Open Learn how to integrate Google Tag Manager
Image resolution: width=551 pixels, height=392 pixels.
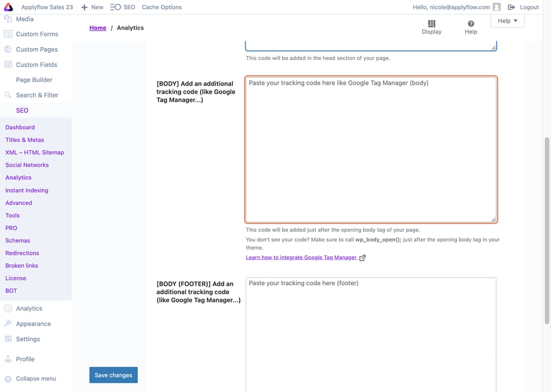pos(301,258)
